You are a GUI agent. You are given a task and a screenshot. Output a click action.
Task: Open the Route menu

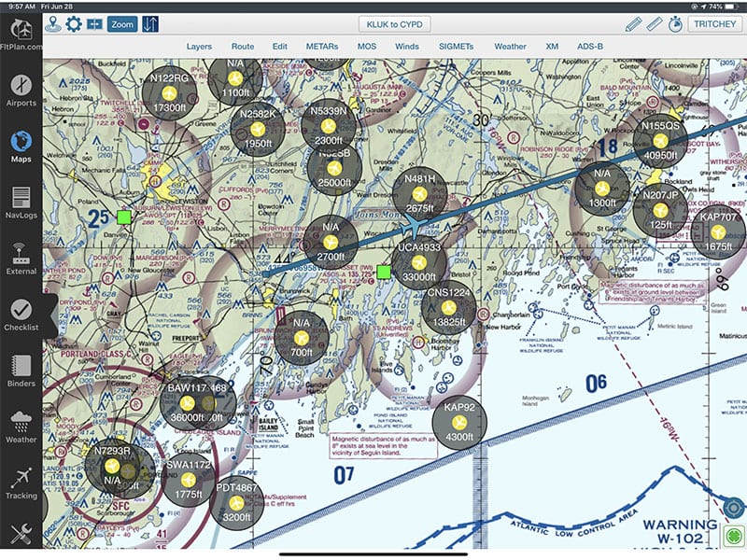pyautogui.click(x=243, y=46)
